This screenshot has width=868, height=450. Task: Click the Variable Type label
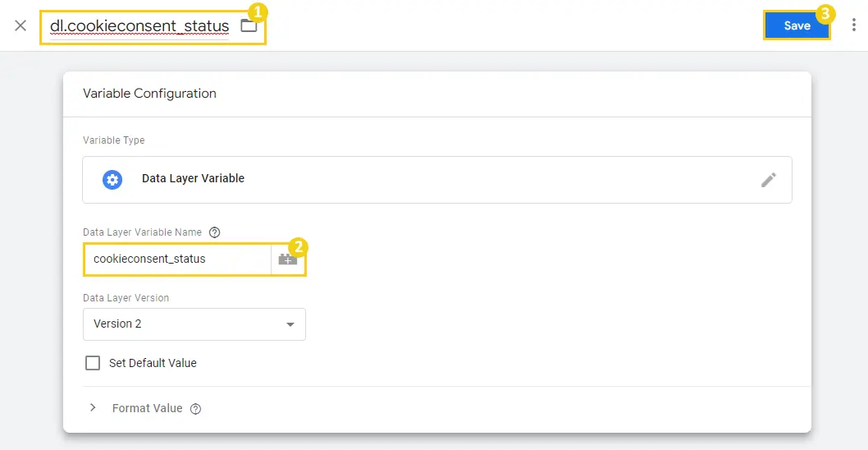tap(114, 140)
